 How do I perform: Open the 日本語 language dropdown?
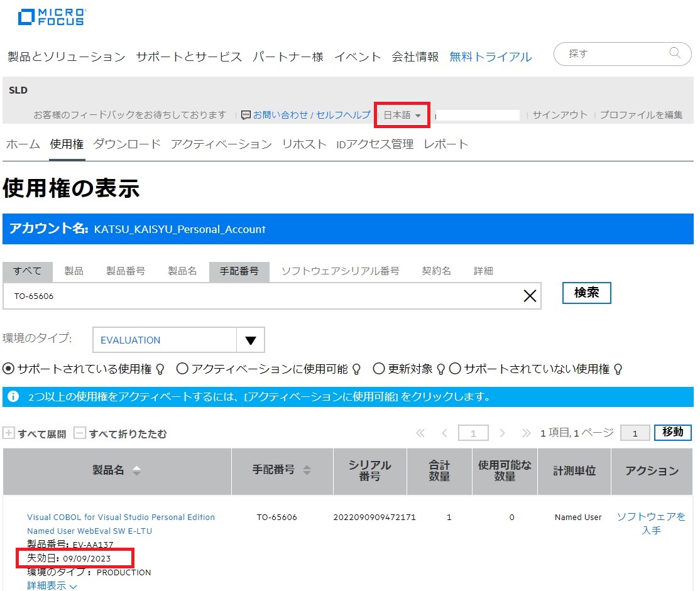[402, 115]
